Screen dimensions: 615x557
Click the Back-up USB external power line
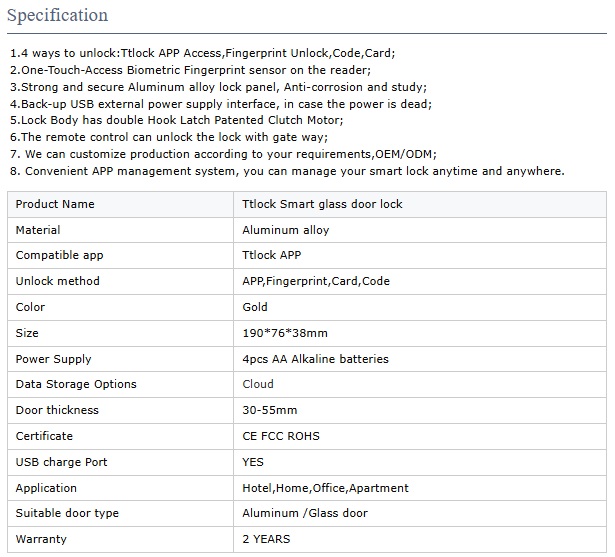(220, 104)
